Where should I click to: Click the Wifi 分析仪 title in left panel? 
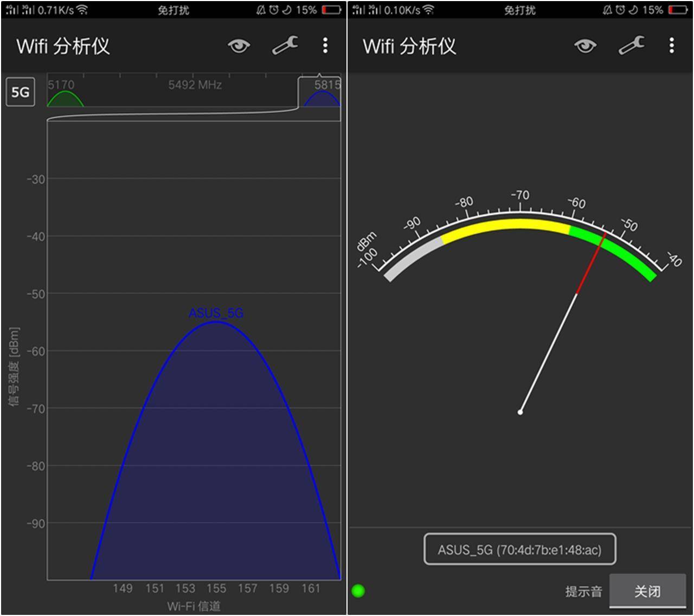(63, 46)
